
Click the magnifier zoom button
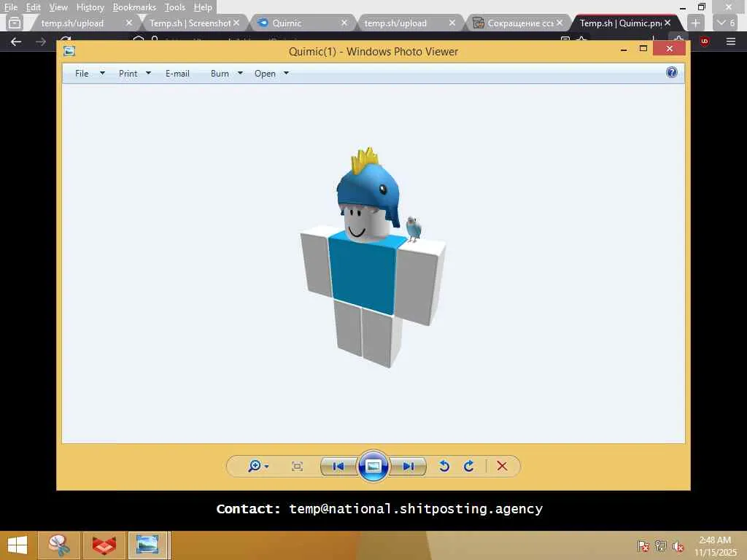click(x=258, y=466)
